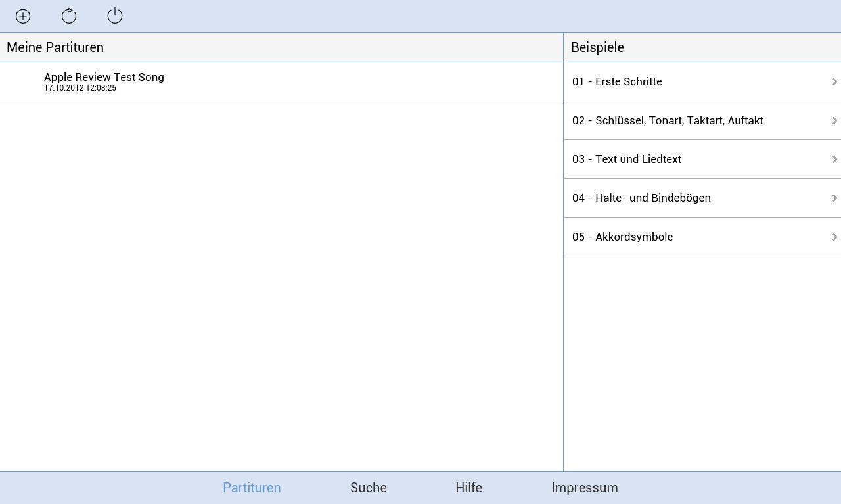Add a new score with plus icon

23,16
